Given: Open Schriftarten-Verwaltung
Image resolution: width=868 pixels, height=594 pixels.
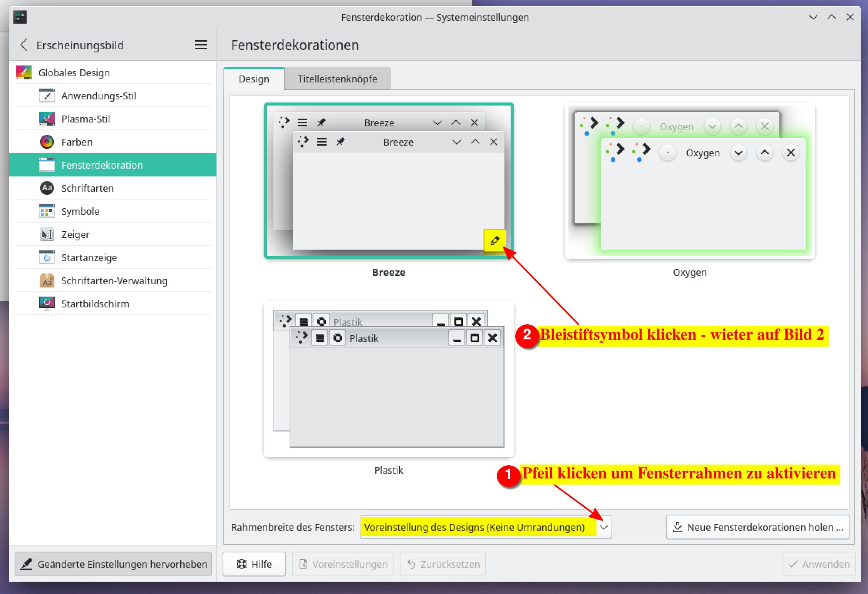Looking at the screenshot, I should coord(113,280).
